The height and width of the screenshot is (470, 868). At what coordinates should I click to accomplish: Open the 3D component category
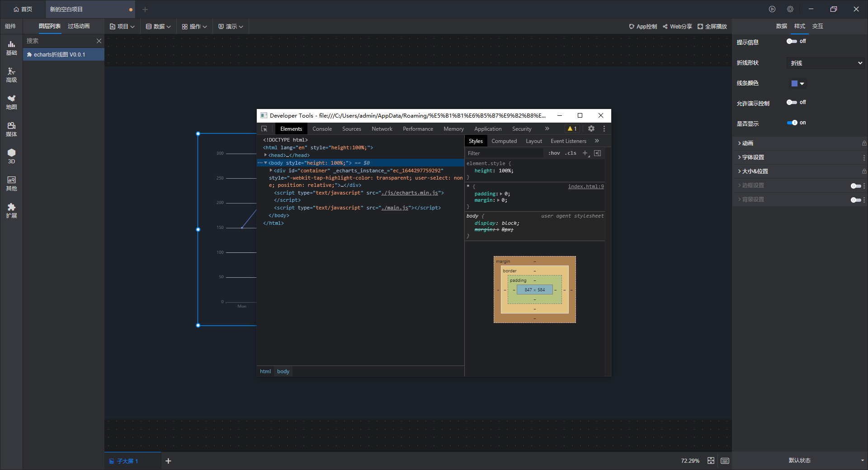[11, 157]
